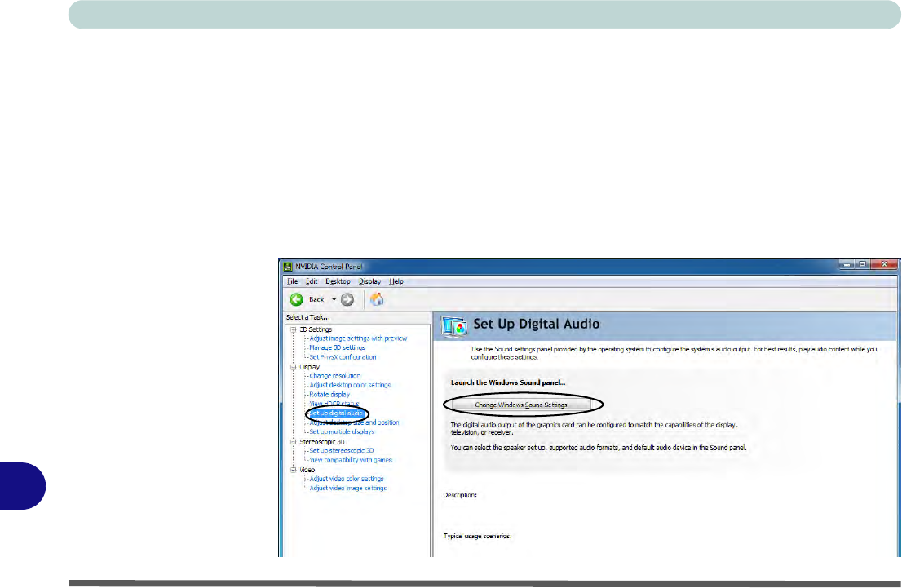Select Set up stereoscopic 3D
Viewport: 902px width, 588px height.
pyautogui.click(x=342, y=450)
